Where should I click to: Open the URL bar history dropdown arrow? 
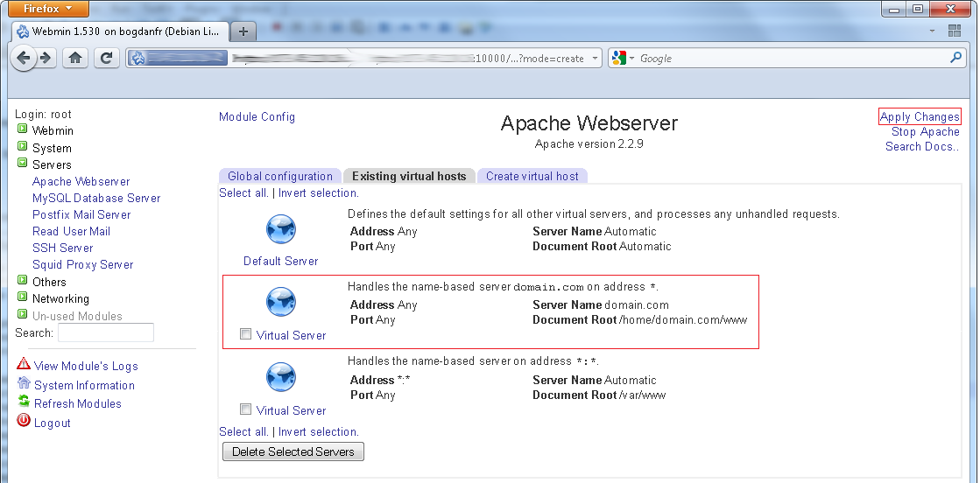[x=596, y=59]
